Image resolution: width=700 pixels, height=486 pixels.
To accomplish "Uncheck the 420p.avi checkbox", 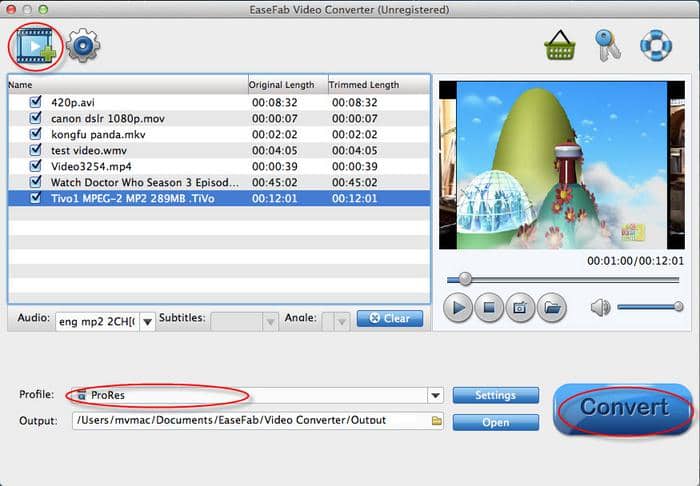I will (35, 102).
